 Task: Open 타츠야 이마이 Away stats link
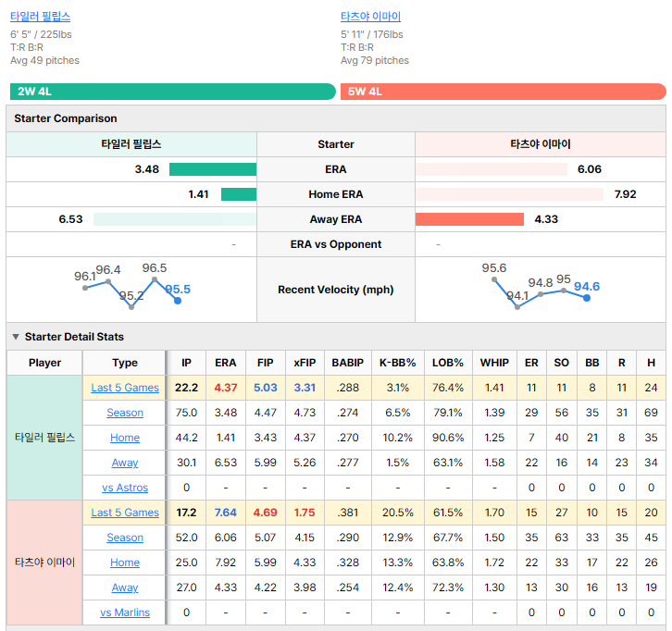click(125, 588)
